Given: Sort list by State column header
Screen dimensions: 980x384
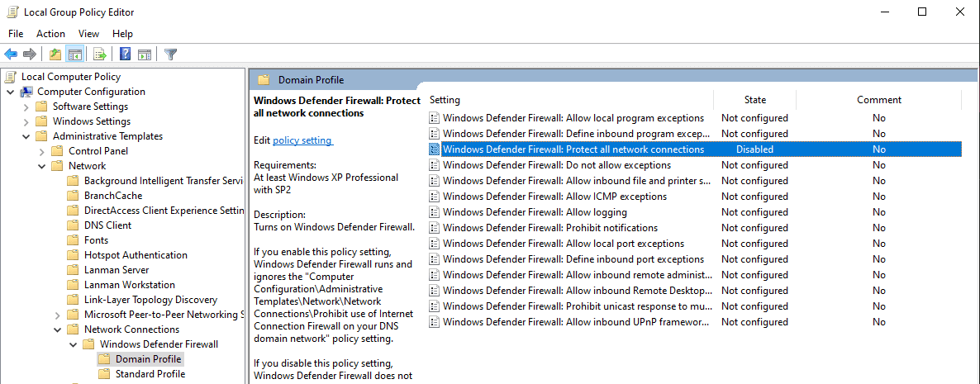Looking at the screenshot, I should click(754, 100).
